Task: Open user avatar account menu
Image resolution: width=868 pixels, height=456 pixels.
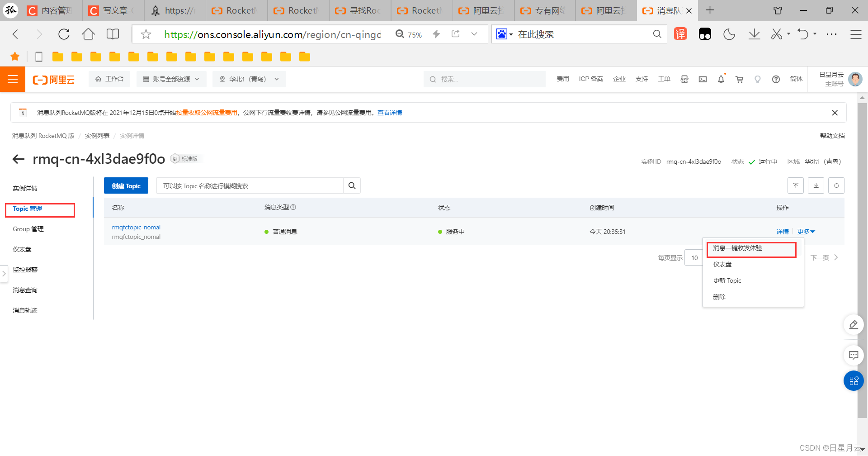Action: pos(855,79)
